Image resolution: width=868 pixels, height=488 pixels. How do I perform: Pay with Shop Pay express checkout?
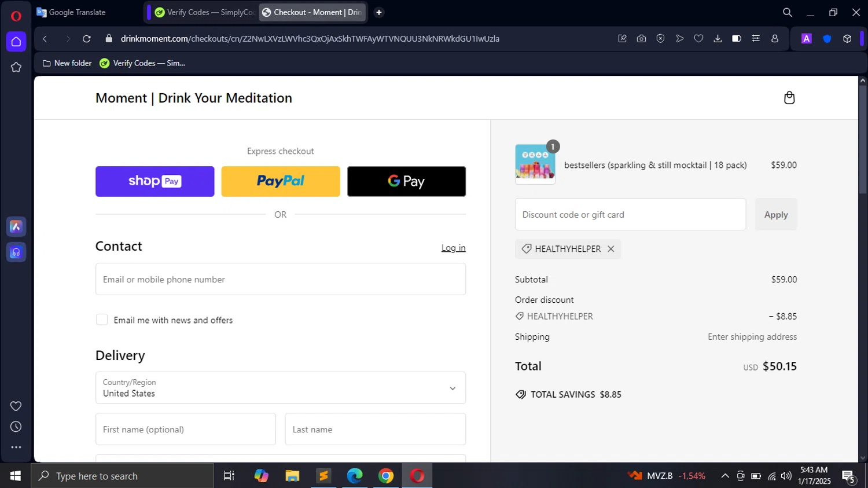(155, 181)
